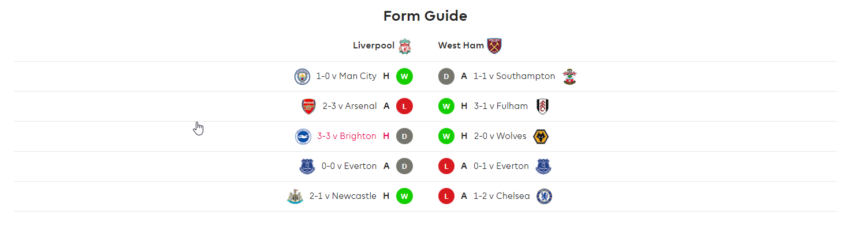This screenshot has width=868, height=226.
Task: Click the Brighton crest icon
Action: pos(303,137)
